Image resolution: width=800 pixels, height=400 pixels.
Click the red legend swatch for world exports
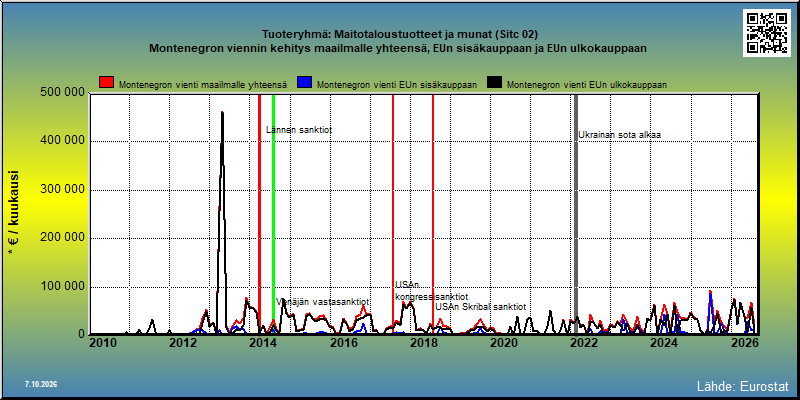[x=107, y=83]
